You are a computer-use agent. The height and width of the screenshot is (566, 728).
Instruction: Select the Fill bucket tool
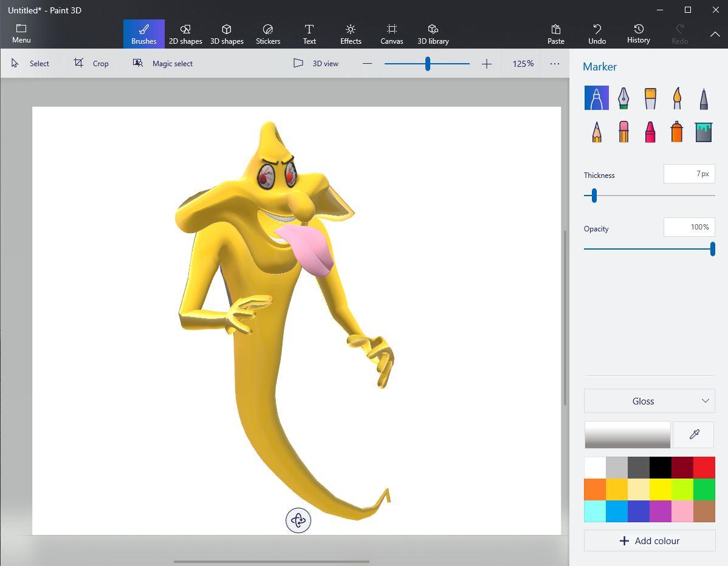(704, 132)
